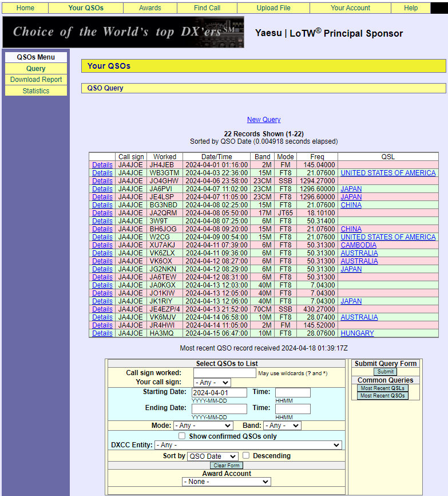Go to the Awards tab
Image resolution: width=448 pixels, height=496 pixels.
point(150,8)
